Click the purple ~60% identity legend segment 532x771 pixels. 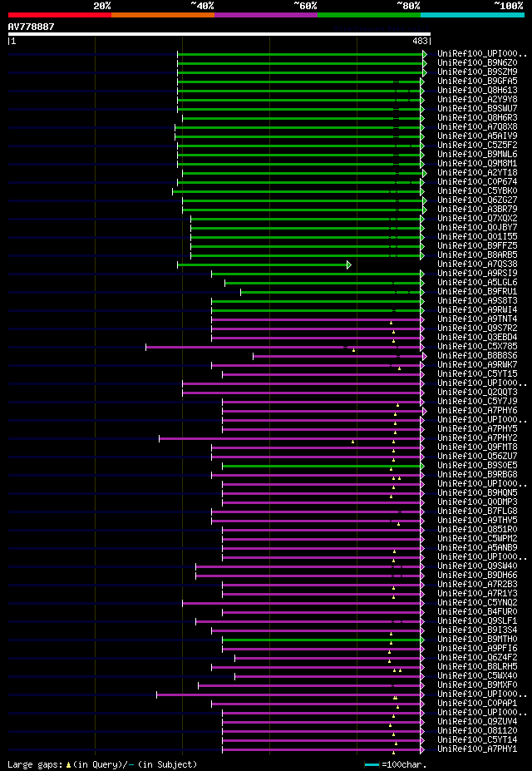pos(266,15)
